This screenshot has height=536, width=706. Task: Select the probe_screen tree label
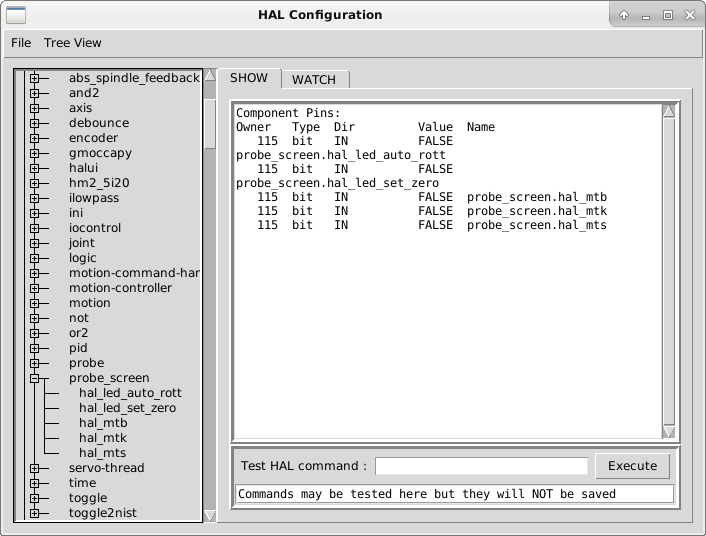(x=109, y=378)
